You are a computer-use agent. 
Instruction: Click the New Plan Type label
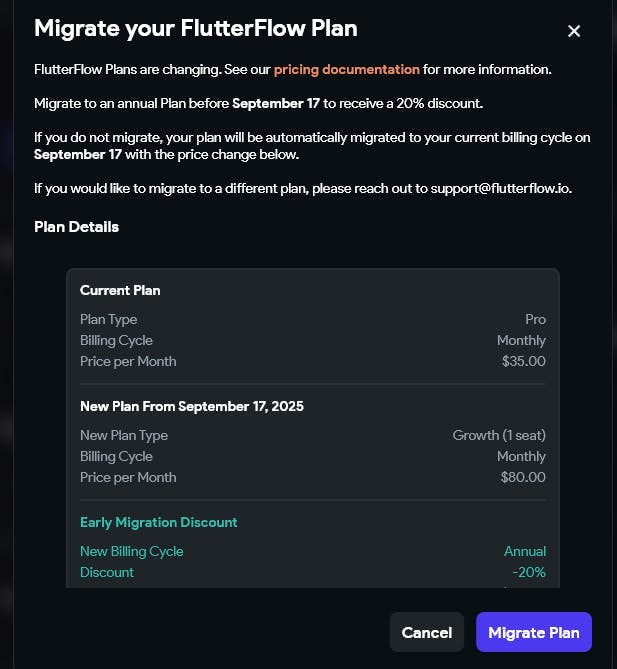pyautogui.click(x=124, y=435)
